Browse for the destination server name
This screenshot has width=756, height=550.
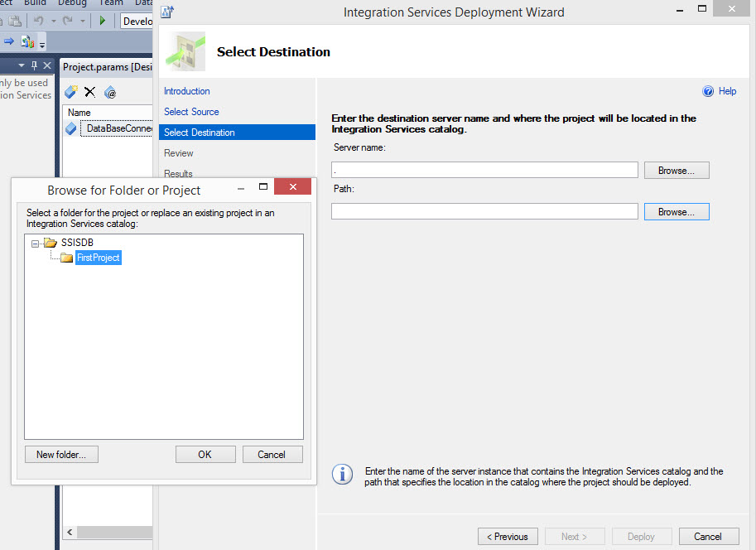[676, 170]
